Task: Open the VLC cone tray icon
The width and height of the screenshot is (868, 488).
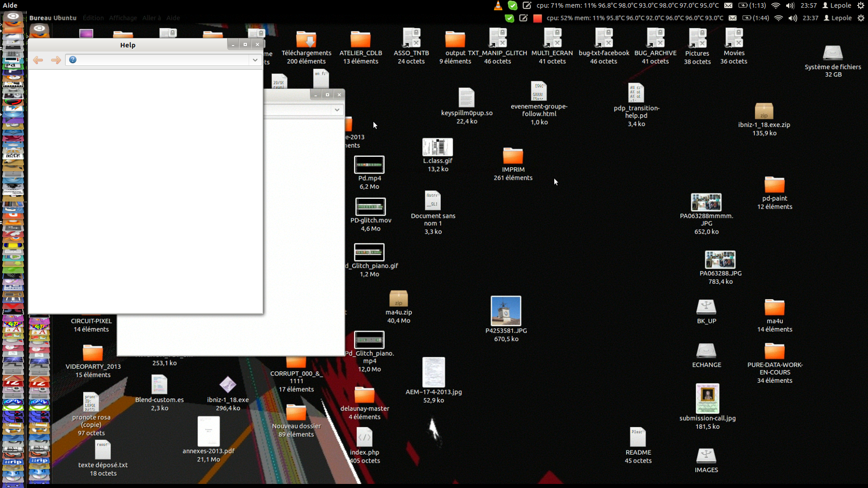Action: coord(498,5)
